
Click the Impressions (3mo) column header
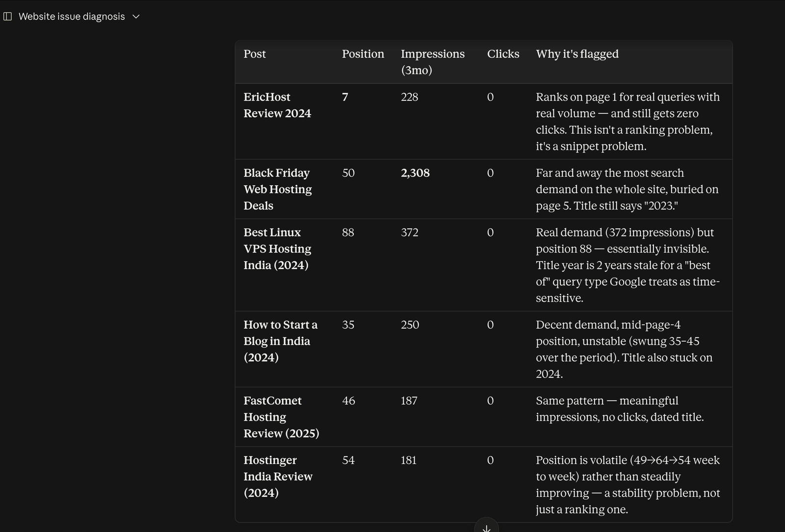[433, 62]
